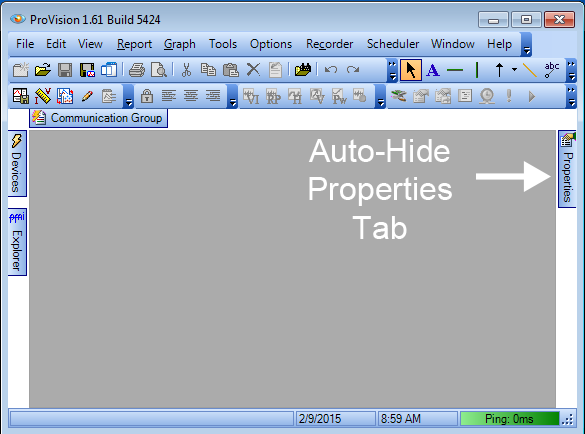585x434 pixels.
Task: Expand alignment toolbar overflow chevron
Action: [232, 96]
